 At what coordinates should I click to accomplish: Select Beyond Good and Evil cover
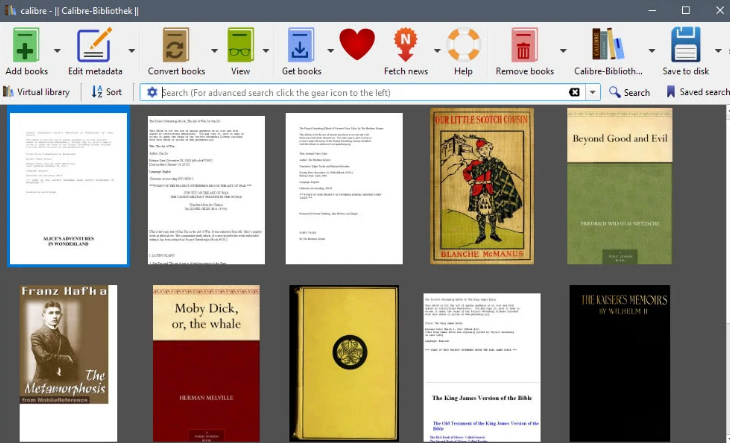click(620, 186)
